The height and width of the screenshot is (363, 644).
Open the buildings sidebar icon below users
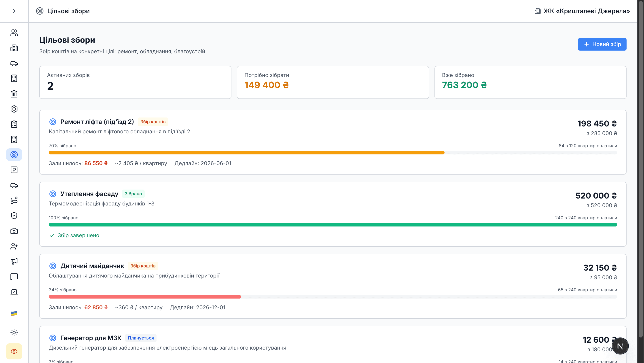pos(14,48)
